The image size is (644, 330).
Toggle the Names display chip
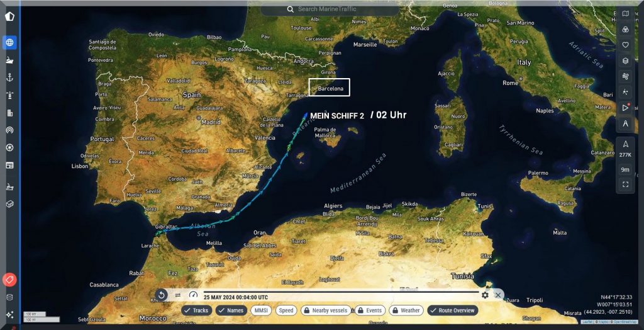point(231,310)
